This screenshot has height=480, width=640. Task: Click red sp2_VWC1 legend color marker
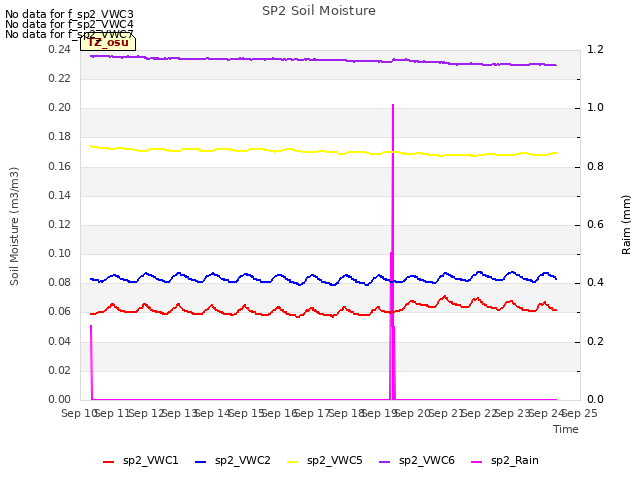pyautogui.click(x=109, y=462)
